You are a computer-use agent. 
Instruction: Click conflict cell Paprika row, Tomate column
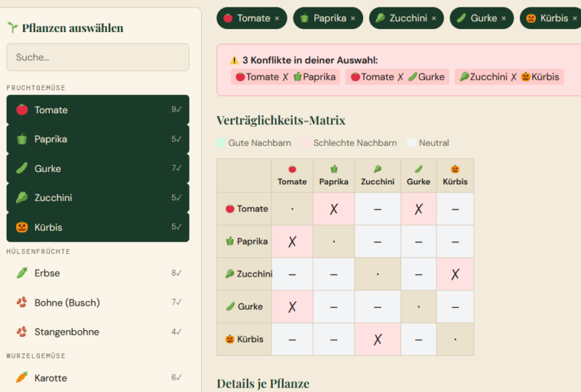(x=293, y=242)
